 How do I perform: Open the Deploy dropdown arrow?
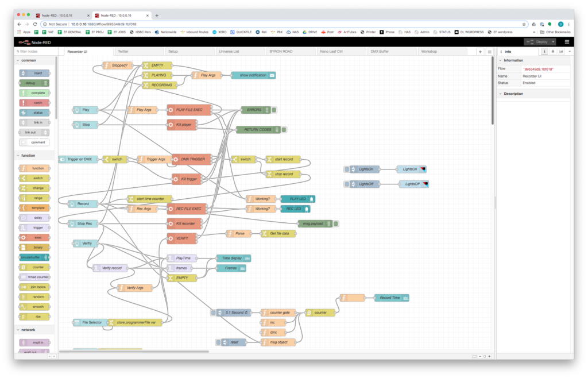pyautogui.click(x=553, y=41)
